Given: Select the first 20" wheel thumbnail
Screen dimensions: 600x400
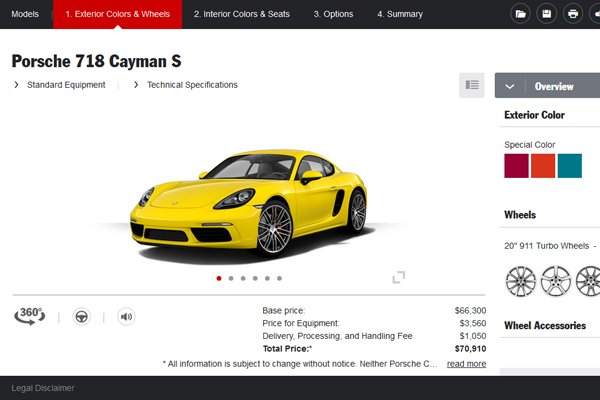Looking at the screenshot, I should 521,281.
